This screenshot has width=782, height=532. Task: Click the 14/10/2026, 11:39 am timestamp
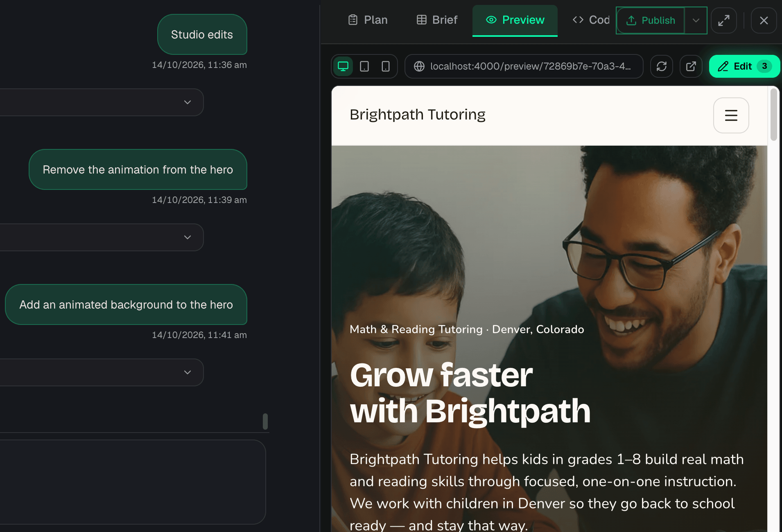coord(199,200)
